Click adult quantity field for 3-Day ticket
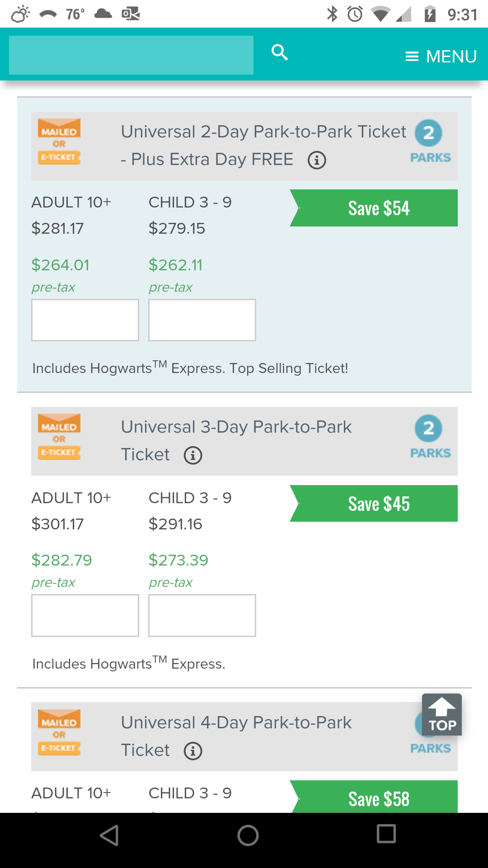 pyautogui.click(x=85, y=615)
